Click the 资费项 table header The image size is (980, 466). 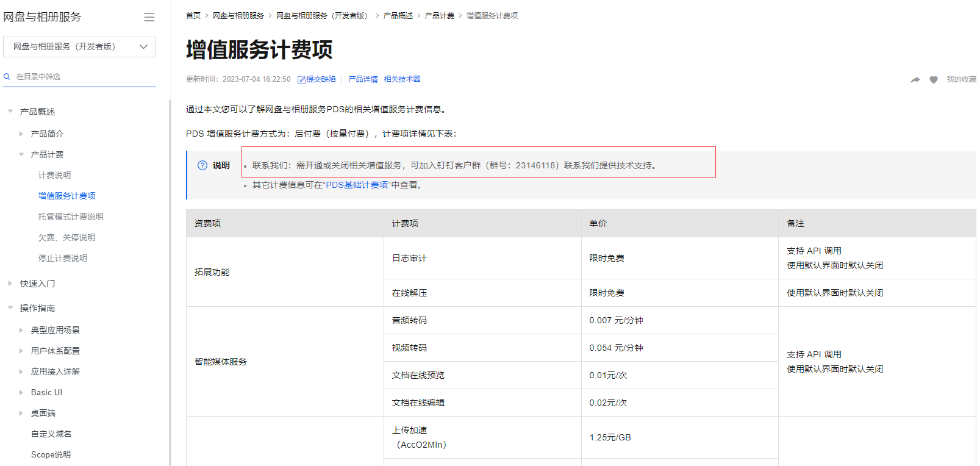coord(285,223)
